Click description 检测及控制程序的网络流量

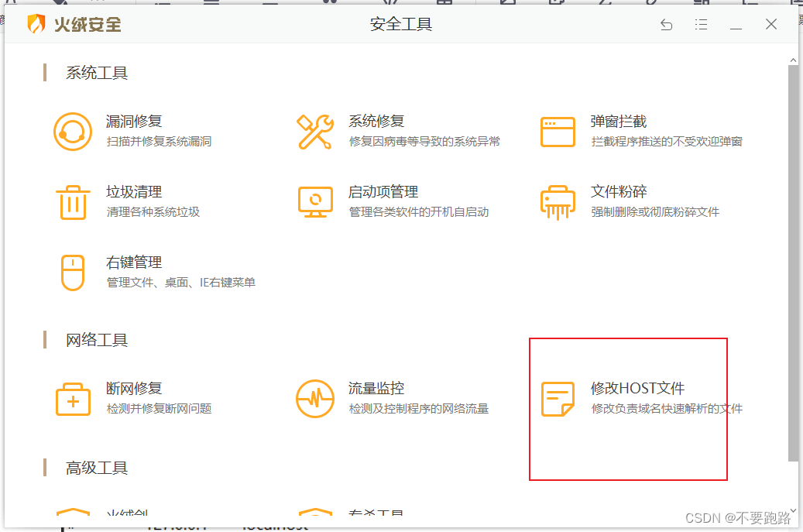tap(419, 409)
